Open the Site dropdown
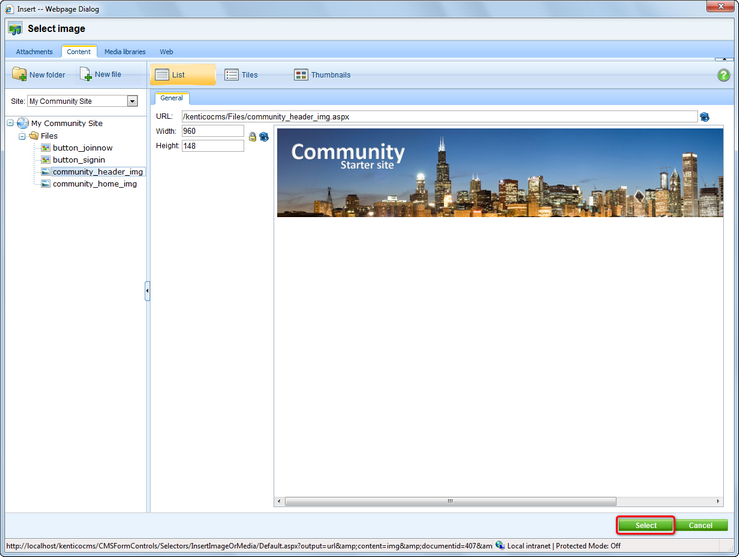 click(x=132, y=101)
